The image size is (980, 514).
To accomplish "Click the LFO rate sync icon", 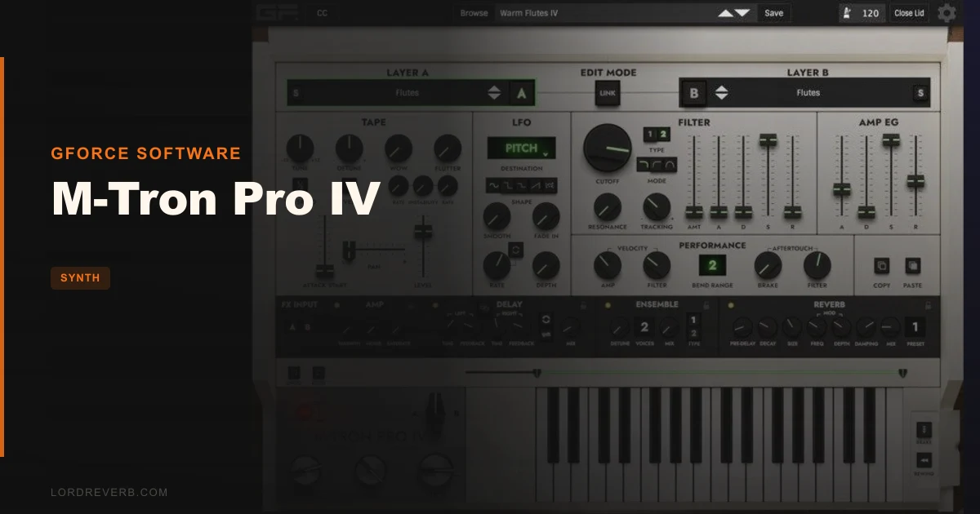I will (515, 250).
